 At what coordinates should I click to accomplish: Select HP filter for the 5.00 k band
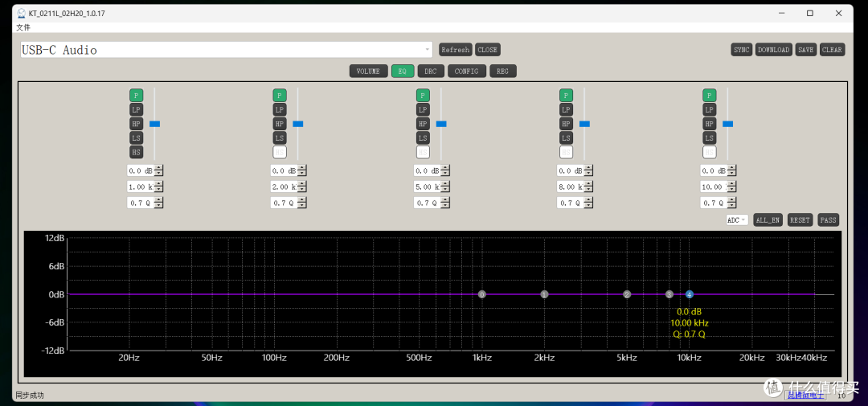click(x=423, y=124)
